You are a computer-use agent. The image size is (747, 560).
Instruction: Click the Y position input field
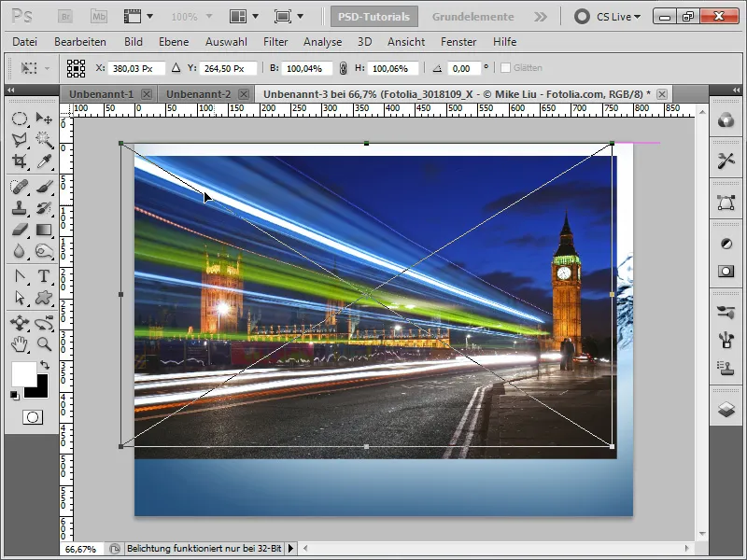[x=228, y=68]
